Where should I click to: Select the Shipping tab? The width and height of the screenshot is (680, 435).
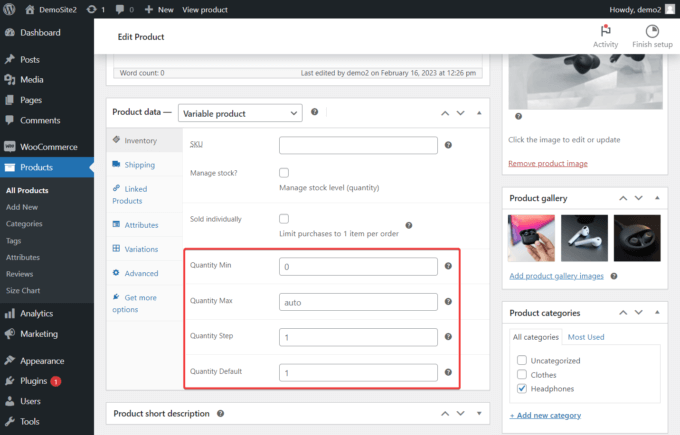click(144, 164)
